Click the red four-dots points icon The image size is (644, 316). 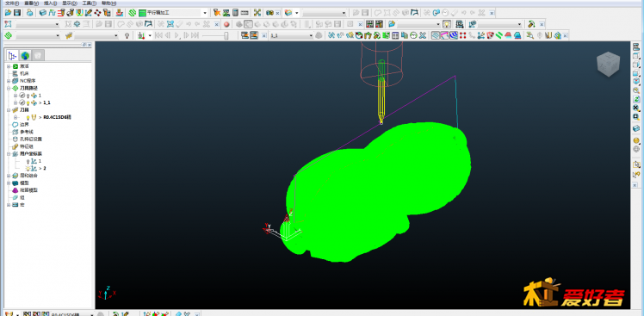pos(463,36)
